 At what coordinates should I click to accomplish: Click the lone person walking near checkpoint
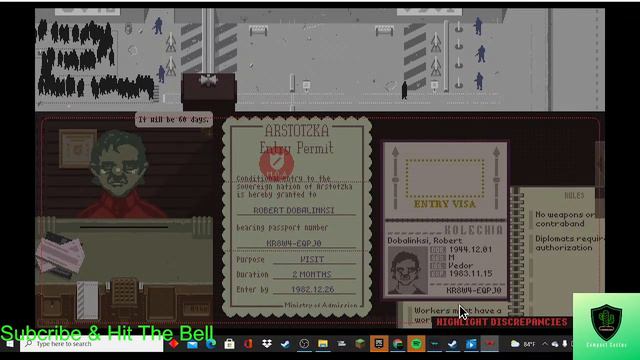[x=404, y=90]
